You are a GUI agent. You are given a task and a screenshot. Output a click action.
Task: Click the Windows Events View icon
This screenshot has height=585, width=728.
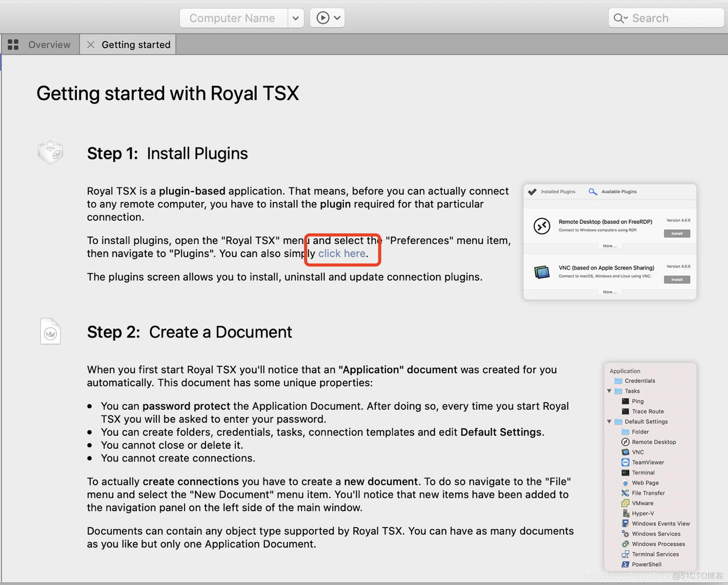click(x=625, y=524)
